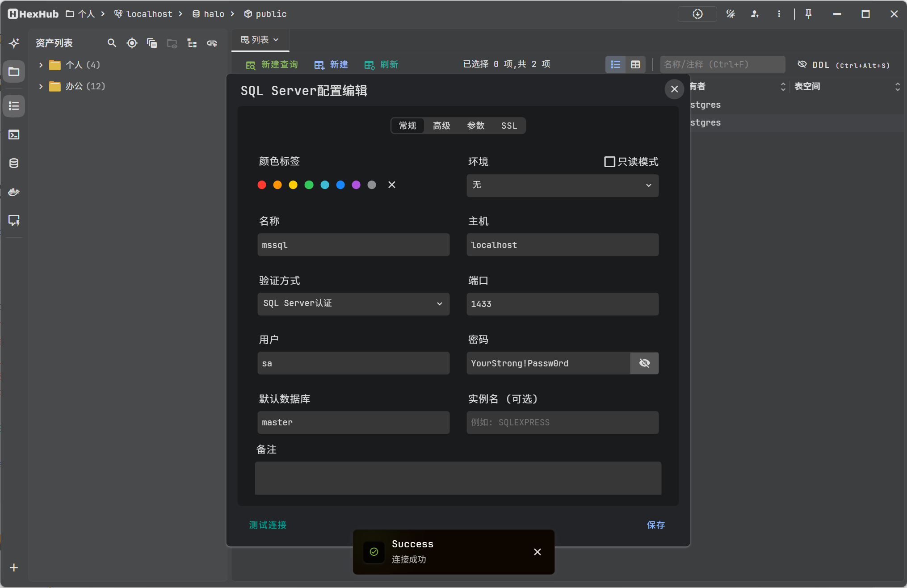The image size is (907, 588).
Task: Click the public breadcrumb
Action: pos(265,14)
